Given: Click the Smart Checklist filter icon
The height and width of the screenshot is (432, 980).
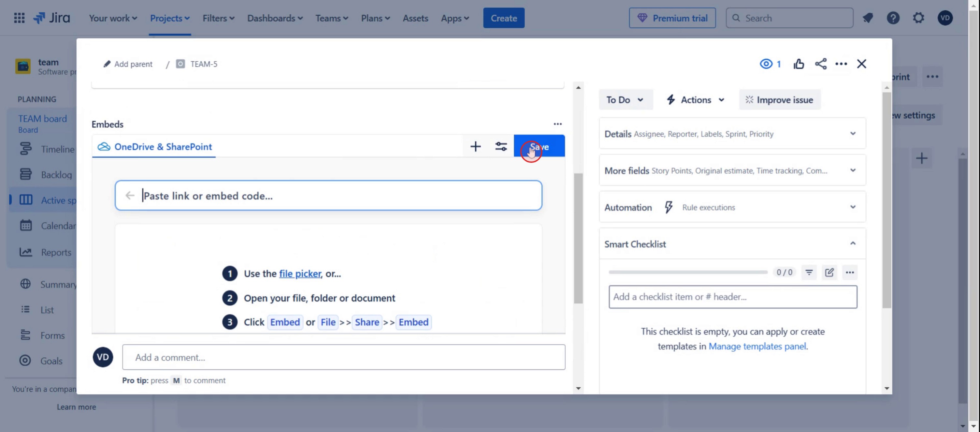Looking at the screenshot, I should [x=809, y=272].
